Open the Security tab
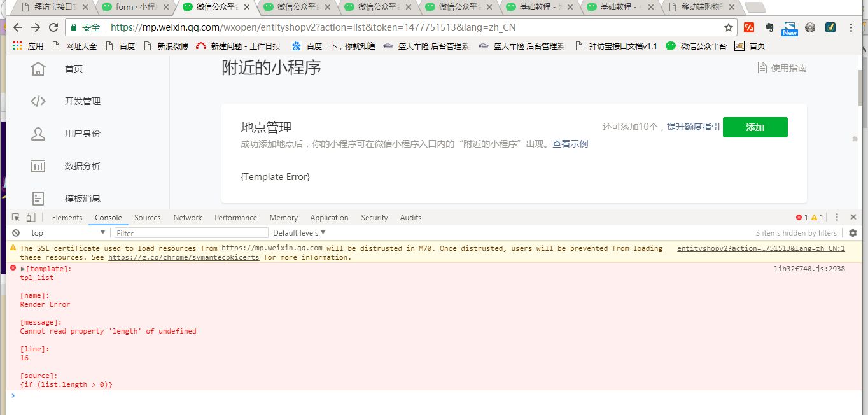Screen dimensions: 868x415 click(374, 218)
